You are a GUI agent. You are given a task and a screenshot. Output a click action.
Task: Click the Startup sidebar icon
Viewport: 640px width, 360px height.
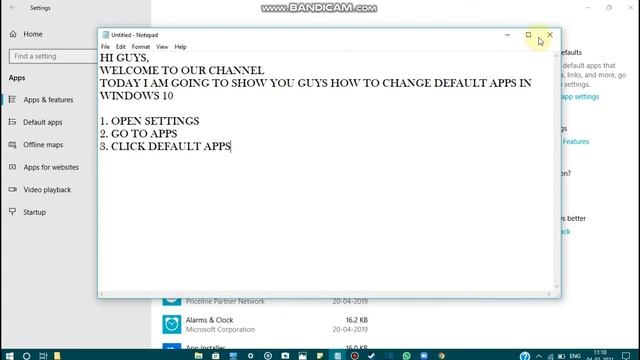pyautogui.click(x=13, y=212)
